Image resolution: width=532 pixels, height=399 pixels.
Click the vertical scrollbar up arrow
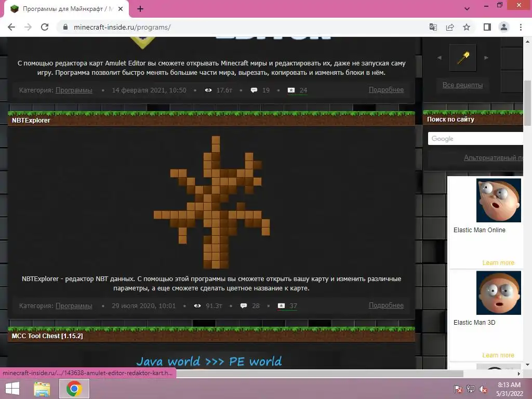528,42
